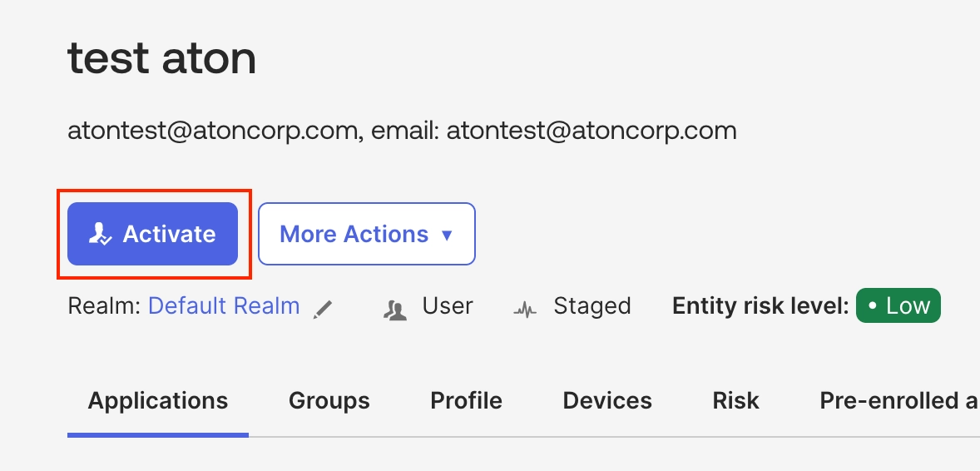Click the Activate user button
The image size is (980, 471).
tap(152, 234)
